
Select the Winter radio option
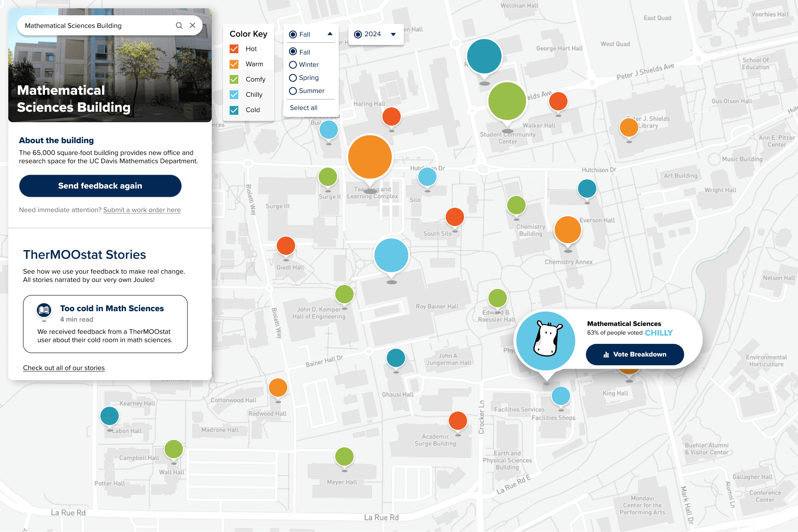click(293, 65)
